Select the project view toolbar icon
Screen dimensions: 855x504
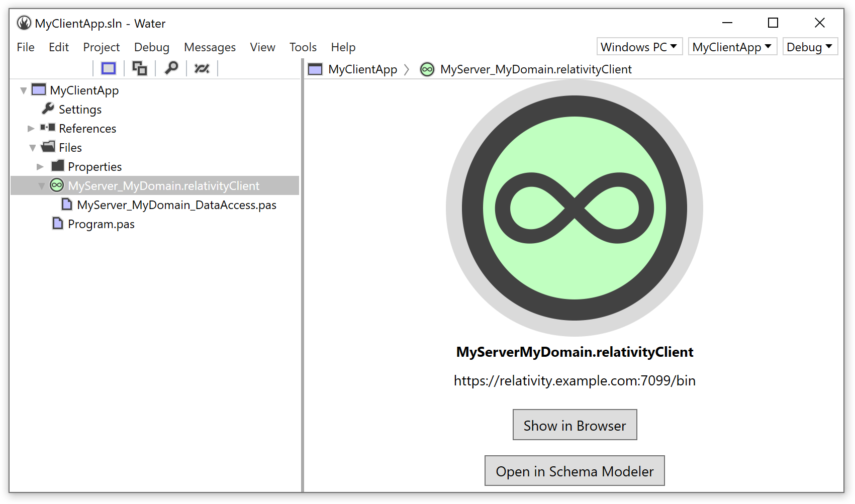(x=109, y=68)
